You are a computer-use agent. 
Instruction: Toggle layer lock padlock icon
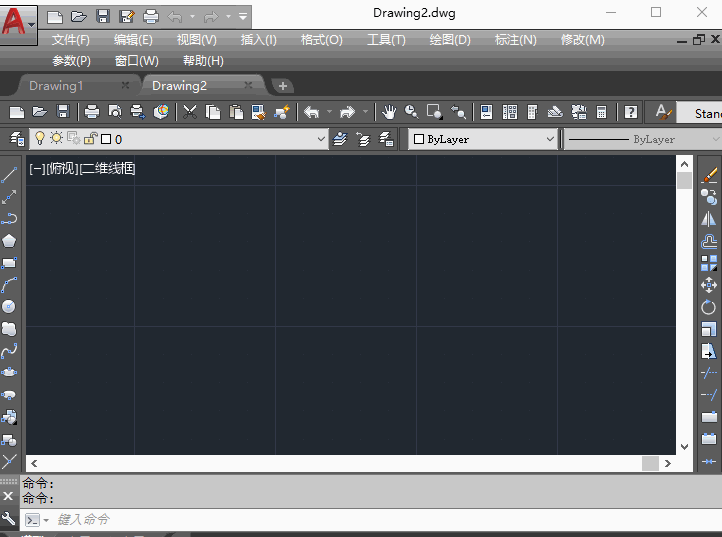90,139
